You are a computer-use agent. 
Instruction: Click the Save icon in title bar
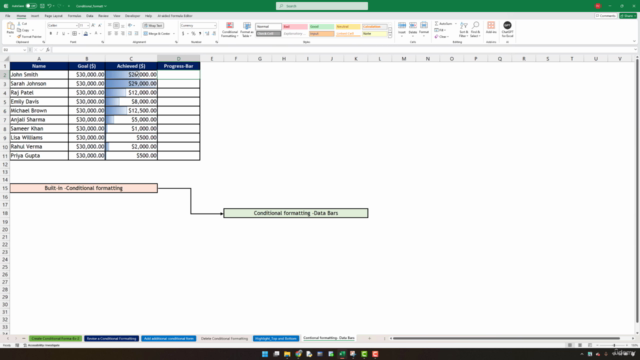[42, 6]
